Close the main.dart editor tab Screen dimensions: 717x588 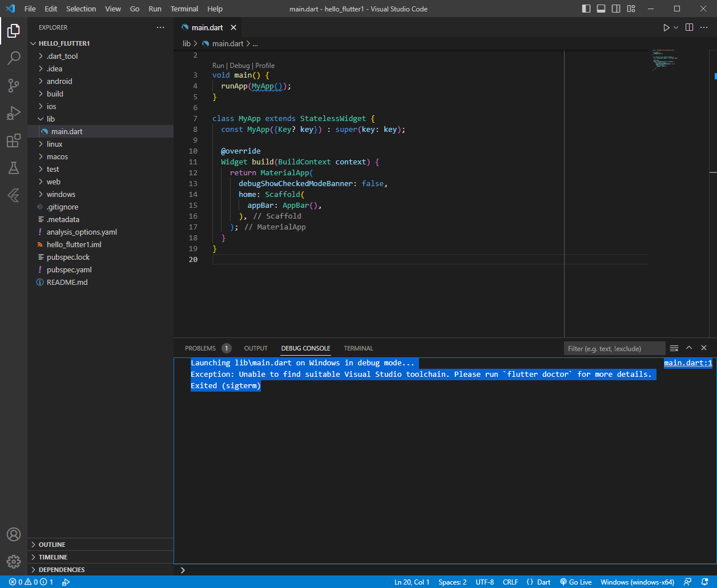(233, 27)
